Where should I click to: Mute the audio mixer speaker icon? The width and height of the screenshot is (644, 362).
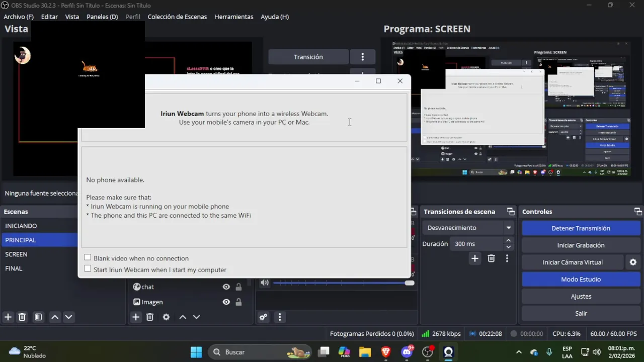[265, 283]
